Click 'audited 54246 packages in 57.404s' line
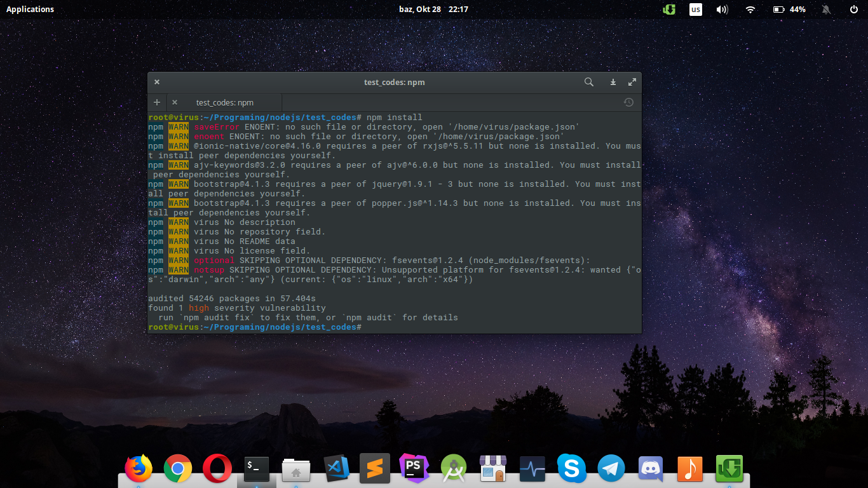 (x=232, y=299)
